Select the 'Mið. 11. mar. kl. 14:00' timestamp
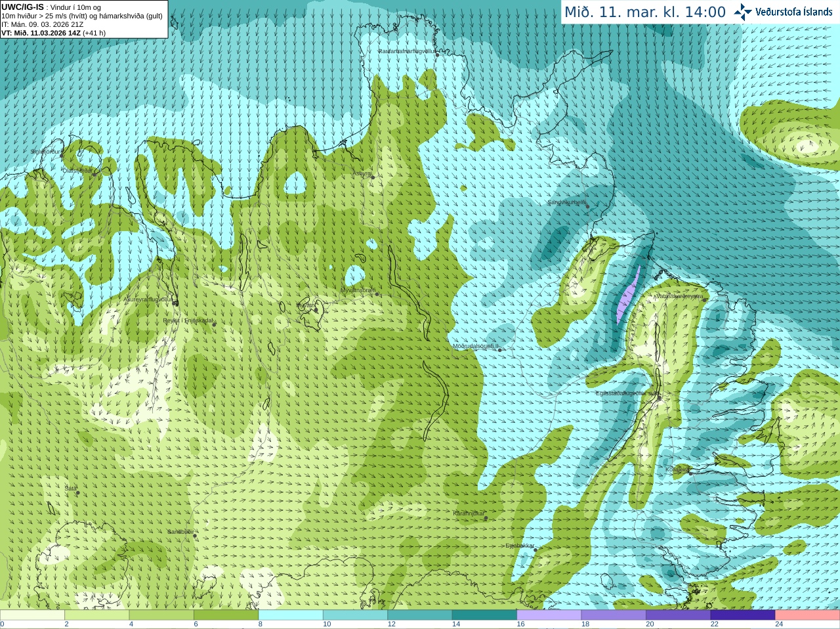Image resolution: width=840 pixels, height=629 pixels. pos(645,12)
